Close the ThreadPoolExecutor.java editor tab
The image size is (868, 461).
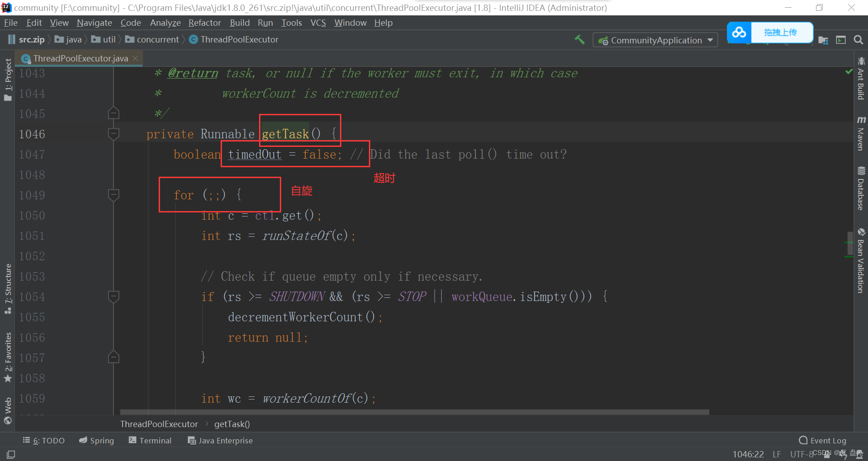point(135,58)
